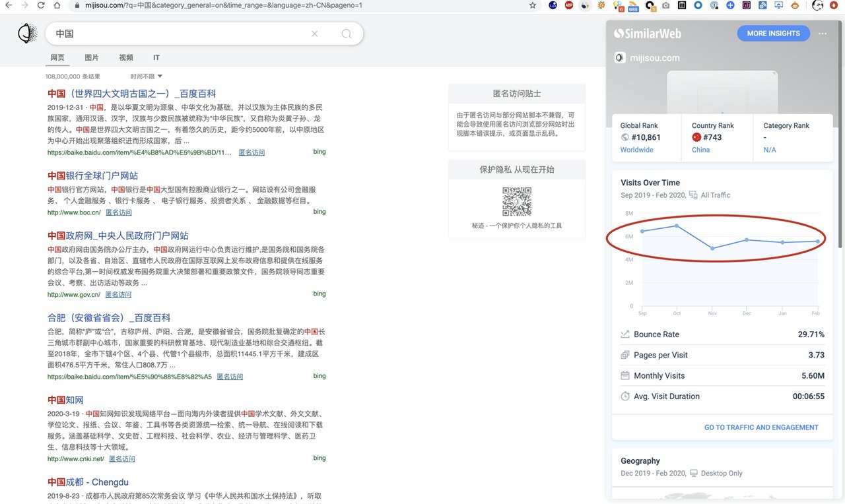The height and width of the screenshot is (504, 845).
Task: Click the magnifier search icon in search box
Action: 346,34
